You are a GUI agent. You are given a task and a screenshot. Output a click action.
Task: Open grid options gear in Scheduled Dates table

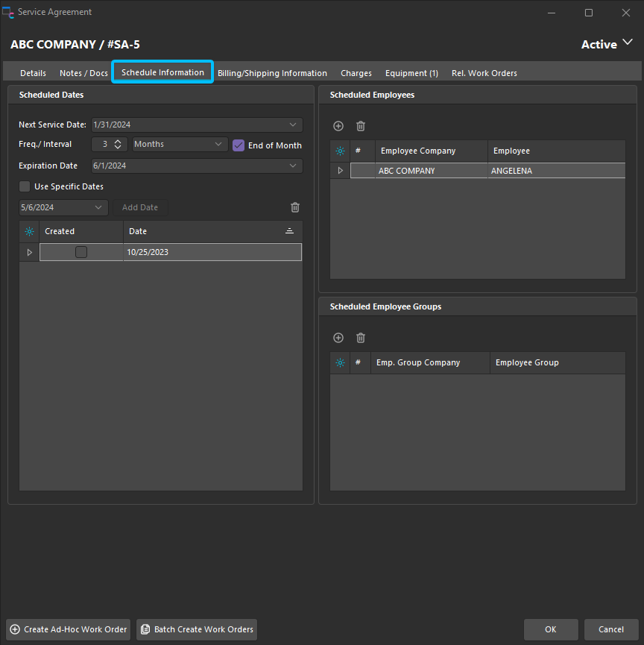coord(29,232)
